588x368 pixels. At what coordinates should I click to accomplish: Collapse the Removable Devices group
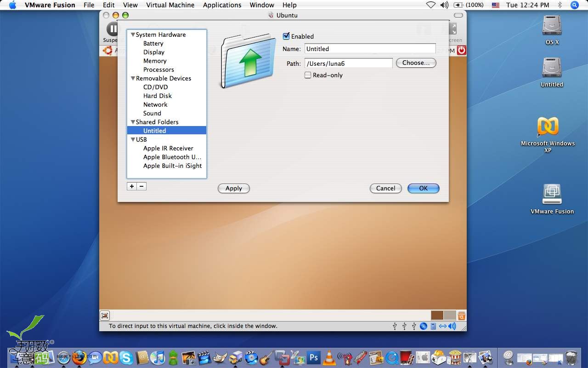[x=133, y=78]
